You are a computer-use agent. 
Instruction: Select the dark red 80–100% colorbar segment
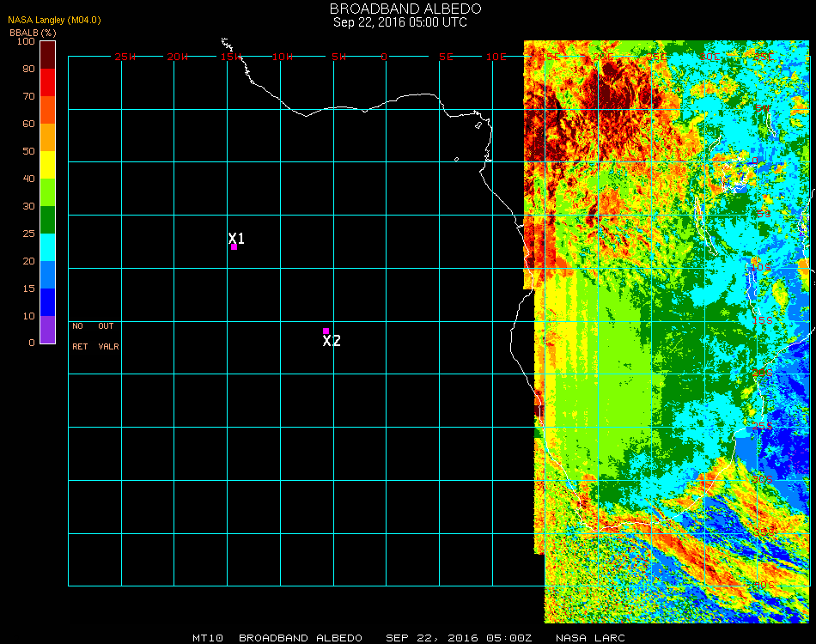pyautogui.click(x=47, y=54)
